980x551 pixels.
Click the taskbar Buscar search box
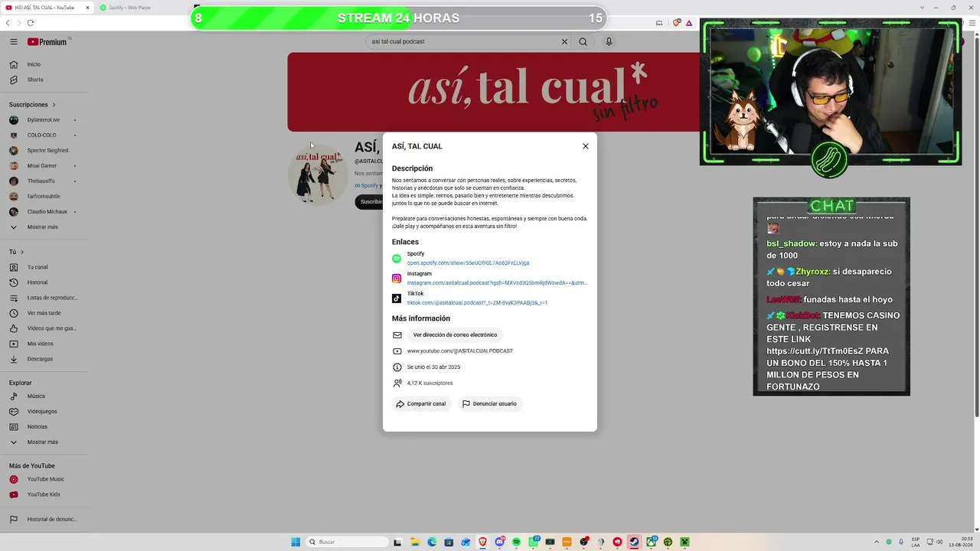[x=347, y=543]
